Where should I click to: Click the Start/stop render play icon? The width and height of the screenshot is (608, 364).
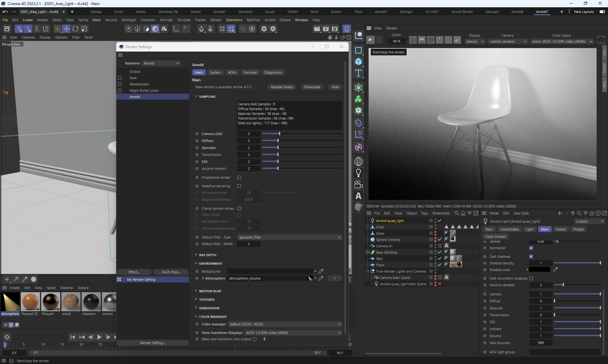370,40
